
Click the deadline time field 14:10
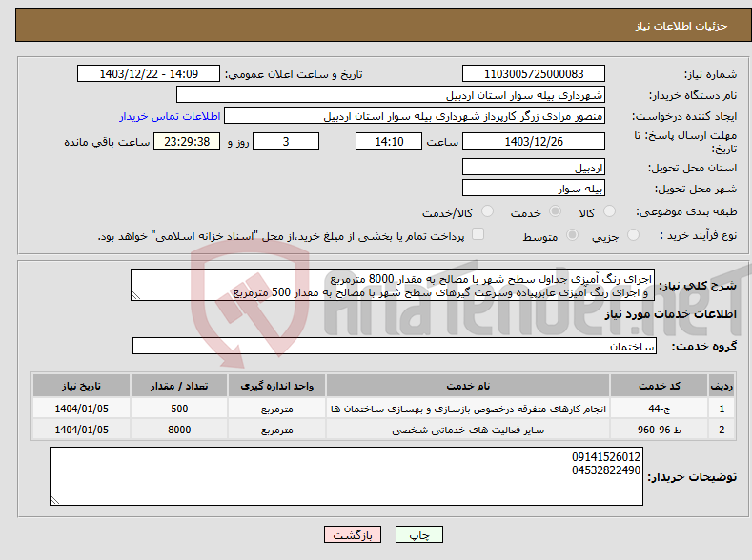[x=389, y=141]
